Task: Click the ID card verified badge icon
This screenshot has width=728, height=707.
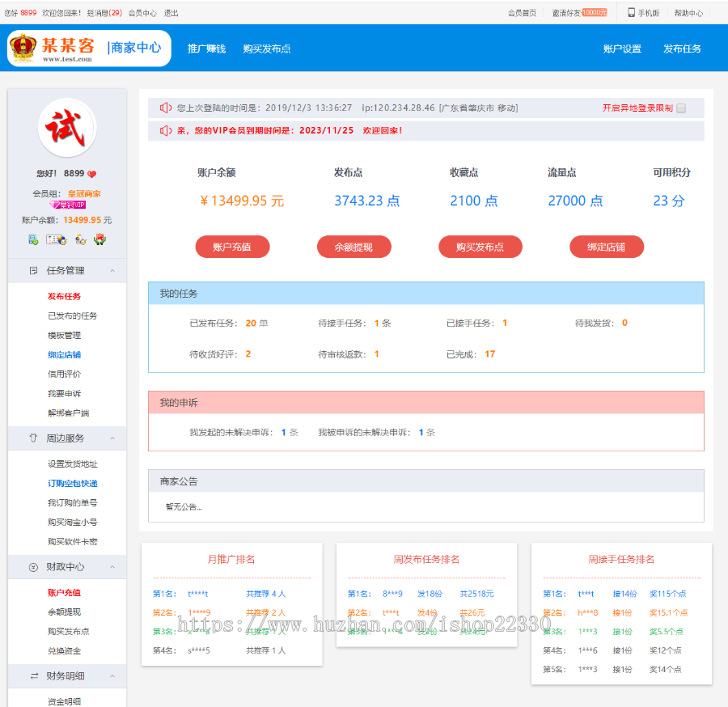Action: tap(57, 239)
